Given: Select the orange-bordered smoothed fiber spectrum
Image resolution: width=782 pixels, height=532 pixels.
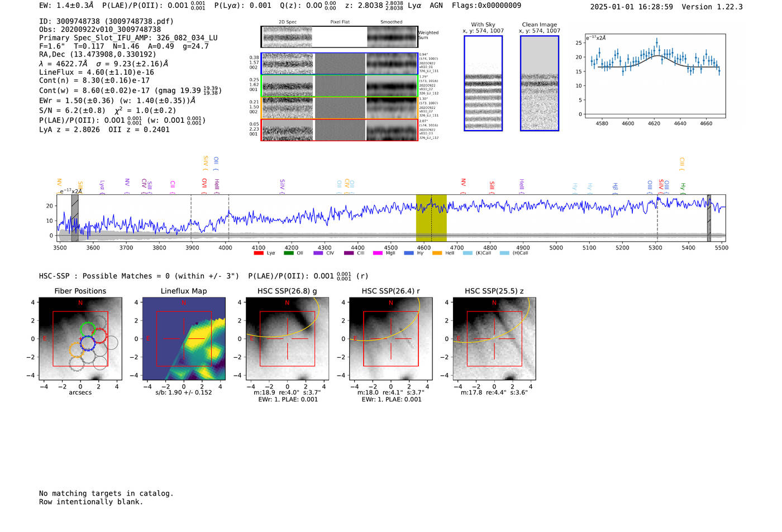Looking at the screenshot, I should coord(392,108).
